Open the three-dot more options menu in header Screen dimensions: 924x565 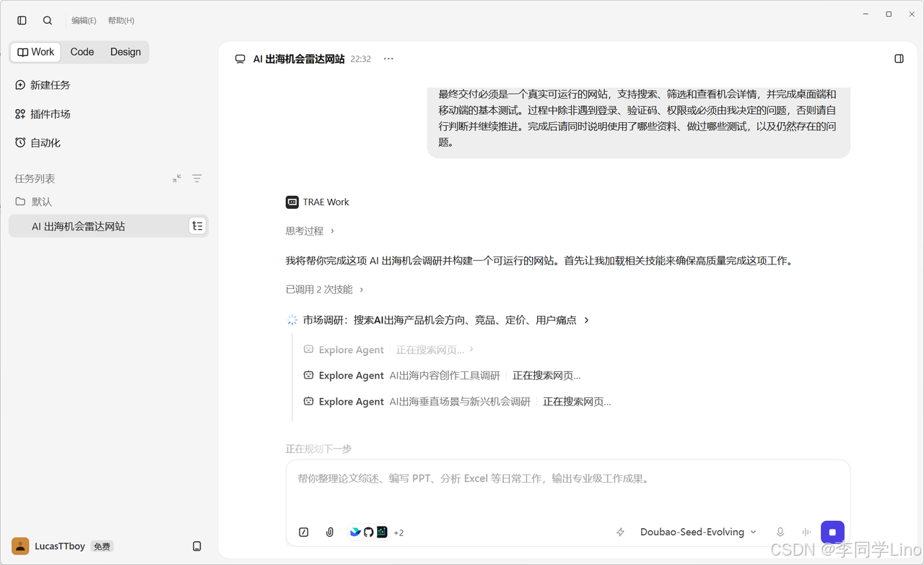click(388, 59)
